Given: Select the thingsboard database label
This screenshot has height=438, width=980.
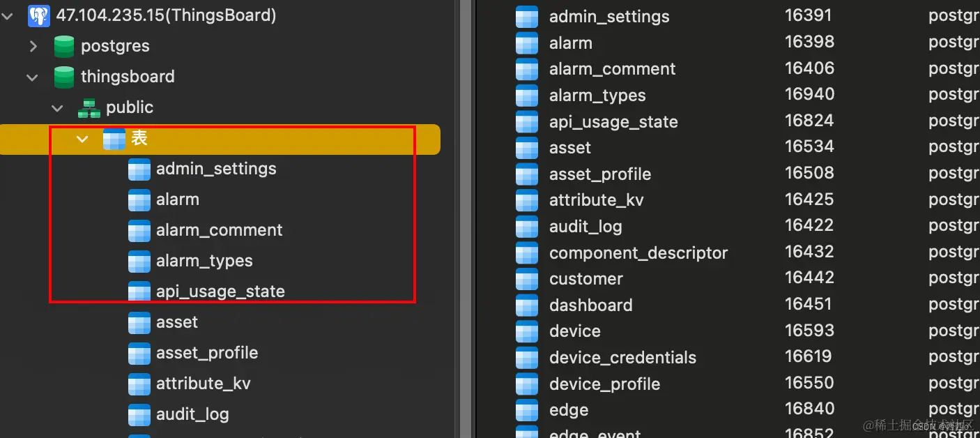Looking at the screenshot, I should pos(128,77).
